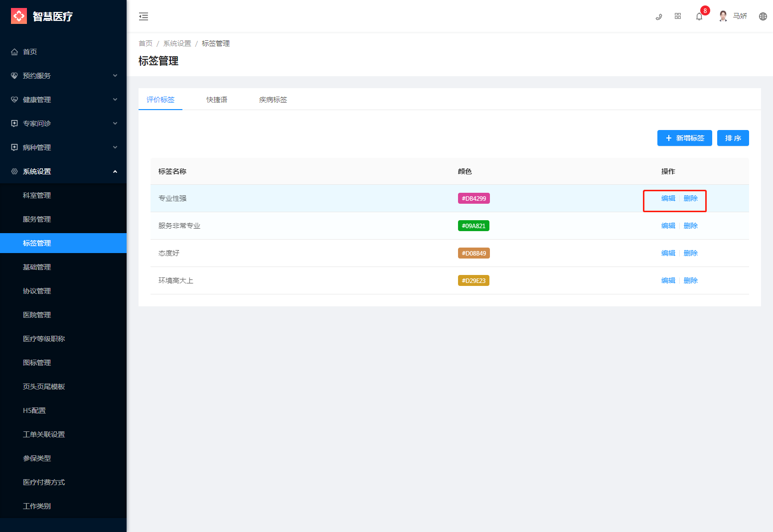Open 协议管理 in the sidebar
This screenshot has height=532, width=773.
click(x=63, y=291)
